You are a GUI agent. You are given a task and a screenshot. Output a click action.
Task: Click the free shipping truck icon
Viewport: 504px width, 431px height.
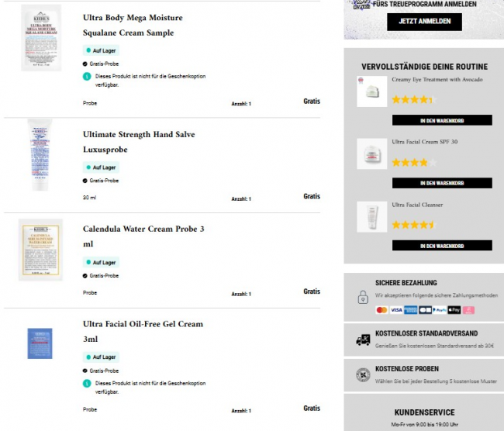tap(363, 340)
